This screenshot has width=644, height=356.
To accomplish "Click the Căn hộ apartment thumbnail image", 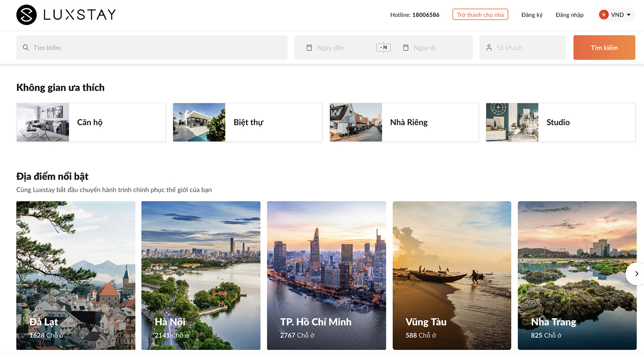I will pos(43,122).
